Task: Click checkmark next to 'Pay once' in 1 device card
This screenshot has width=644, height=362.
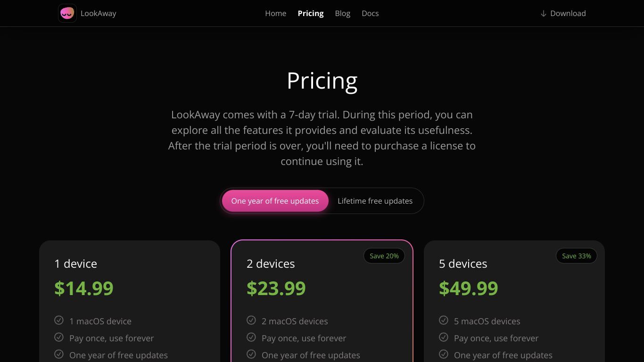Action: point(59,337)
